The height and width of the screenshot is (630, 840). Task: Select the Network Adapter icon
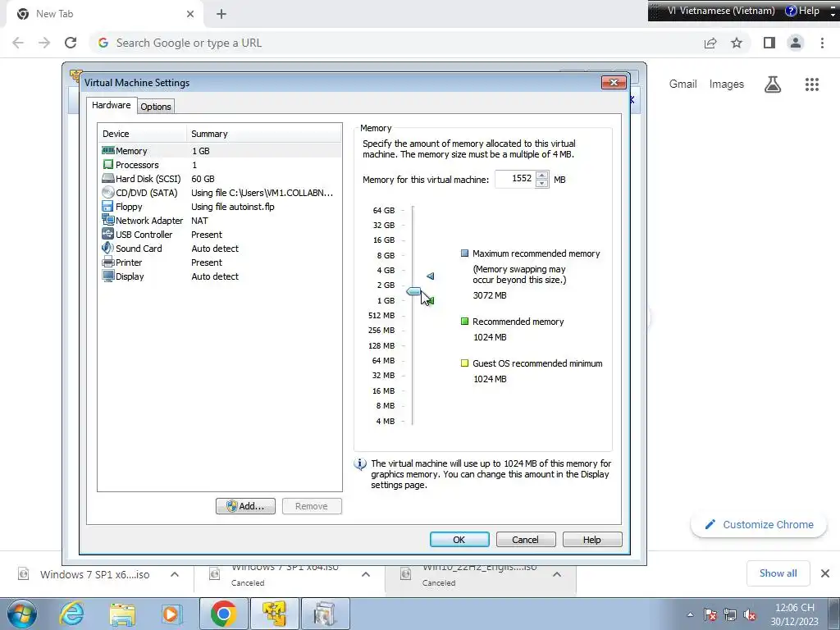[x=108, y=220]
